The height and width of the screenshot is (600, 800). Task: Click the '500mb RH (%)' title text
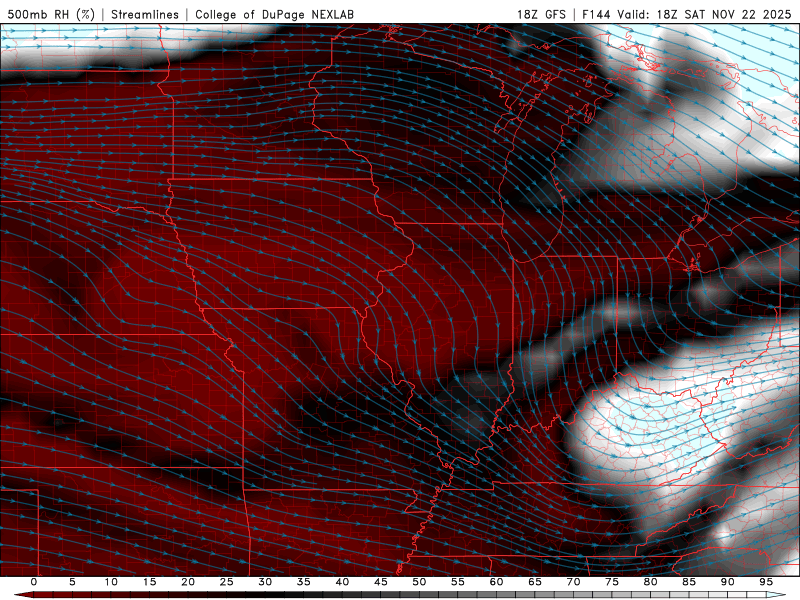pos(51,14)
